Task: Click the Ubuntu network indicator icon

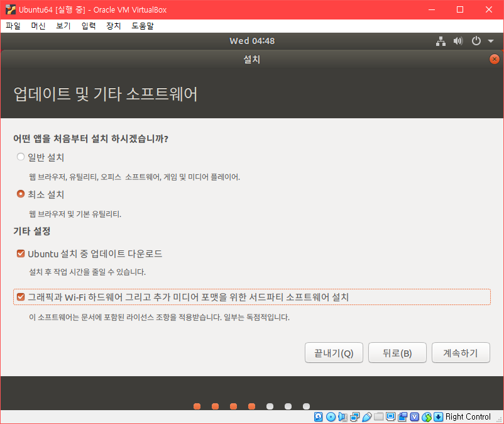Action: [x=441, y=41]
